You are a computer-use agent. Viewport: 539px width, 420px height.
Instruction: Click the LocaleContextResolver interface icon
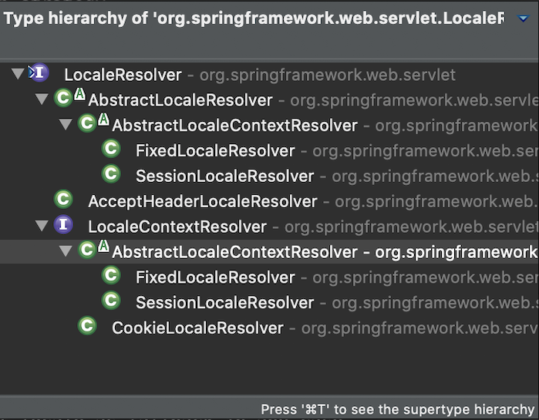coord(63,224)
